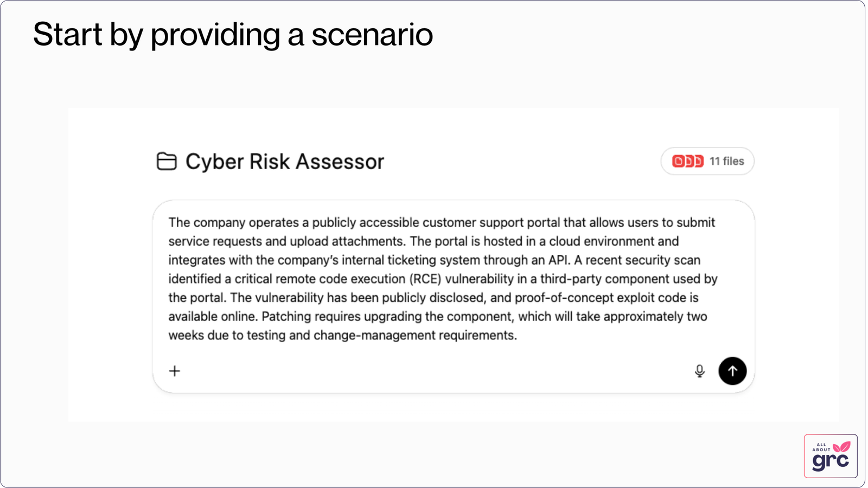Click the first red file icon
The width and height of the screenshot is (868, 488).
pos(678,161)
